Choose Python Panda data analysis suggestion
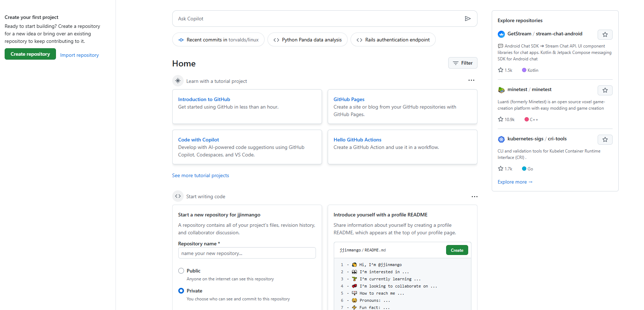The image size is (644, 310). tap(307, 40)
